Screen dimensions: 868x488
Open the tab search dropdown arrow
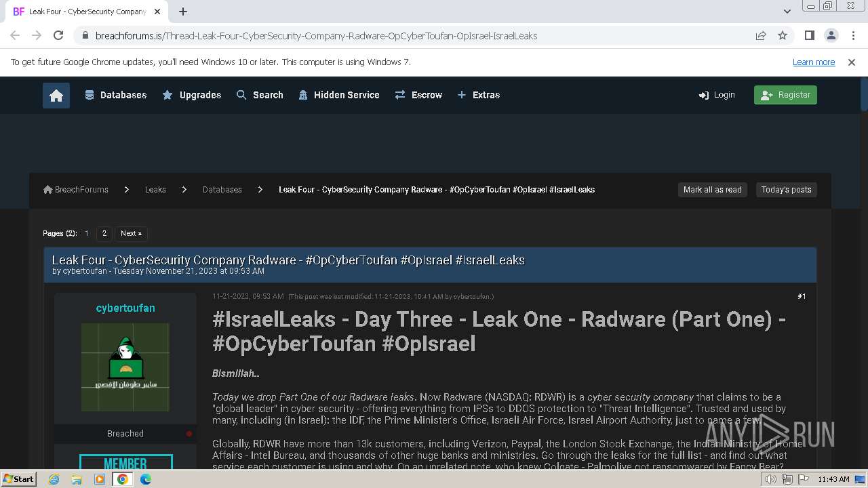(787, 12)
